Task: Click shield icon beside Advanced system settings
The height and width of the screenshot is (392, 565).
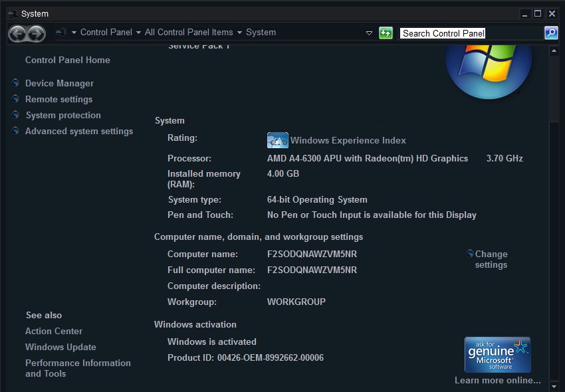Action: tap(15, 131)
